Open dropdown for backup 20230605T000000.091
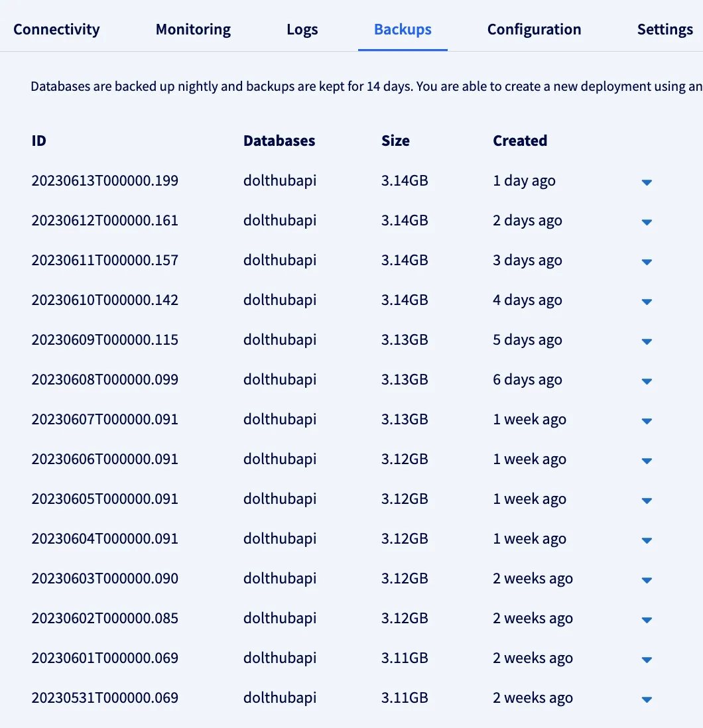Image resolution: width=703 pixels, height=728 pixels. [647, 500]
